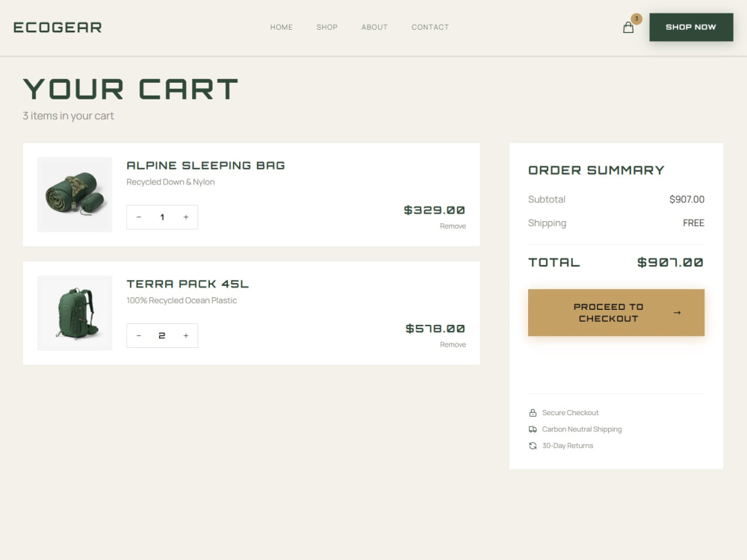The image size is (747, 560).
Task: Click the "Carbon Neutral Shipping" text
Action: 582,429
